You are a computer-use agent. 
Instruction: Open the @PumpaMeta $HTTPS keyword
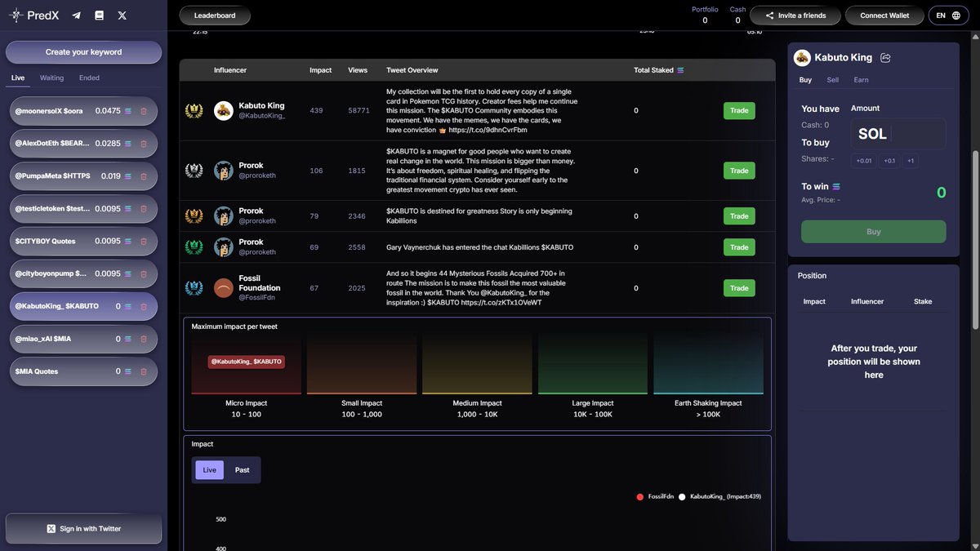coord(83,176)
